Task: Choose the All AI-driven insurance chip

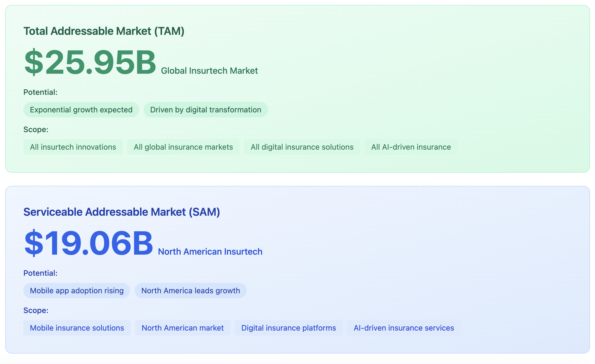Action: (x=411, y=147)
